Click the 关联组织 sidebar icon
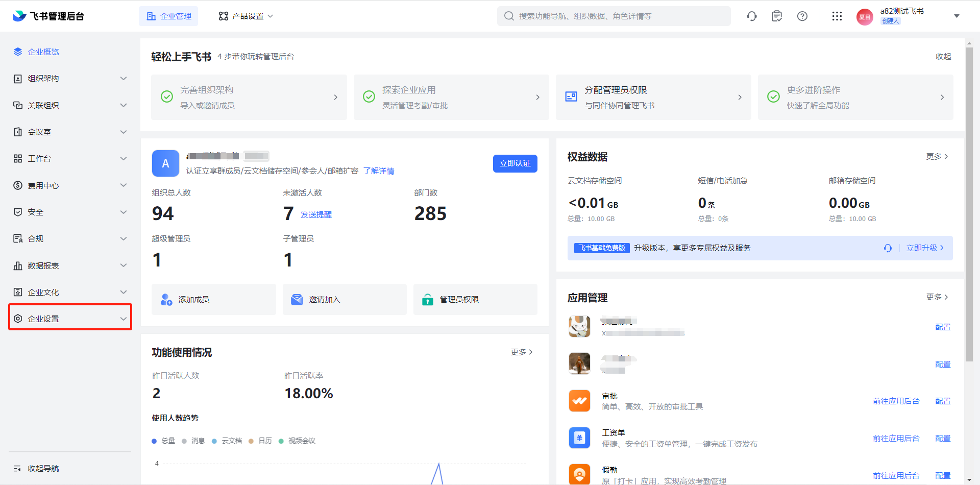Image resolution: width=980 pixels, height=485 pixels. [x=18, y=105]
